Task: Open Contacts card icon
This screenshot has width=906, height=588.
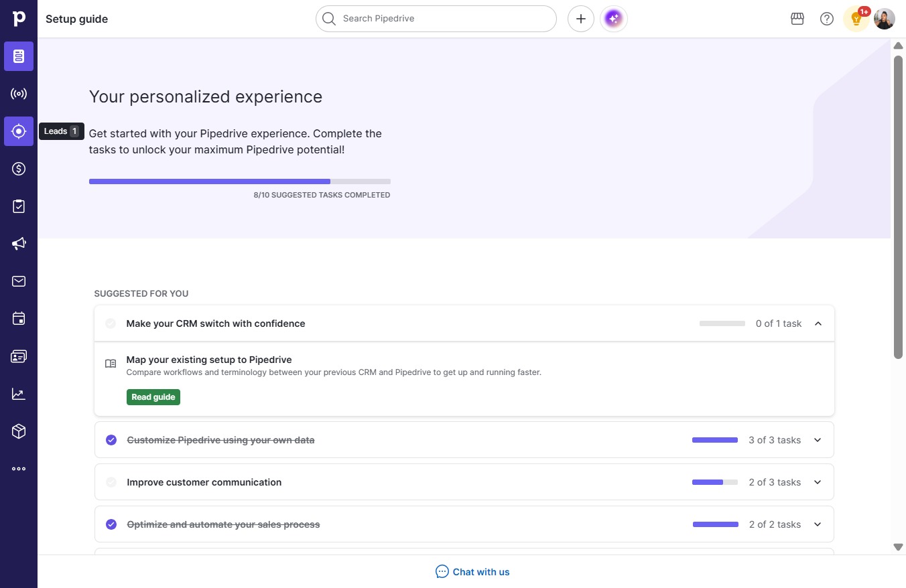Action: point(19,356)
